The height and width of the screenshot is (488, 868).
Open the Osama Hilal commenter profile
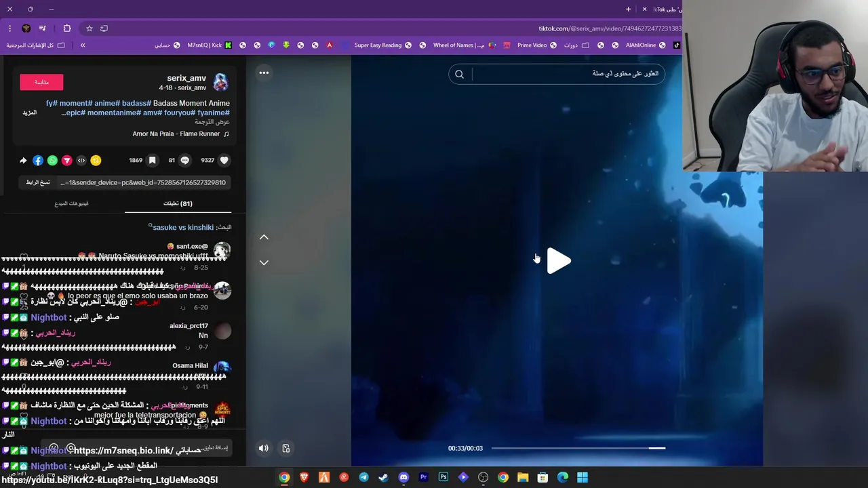(x=191, y=366)
